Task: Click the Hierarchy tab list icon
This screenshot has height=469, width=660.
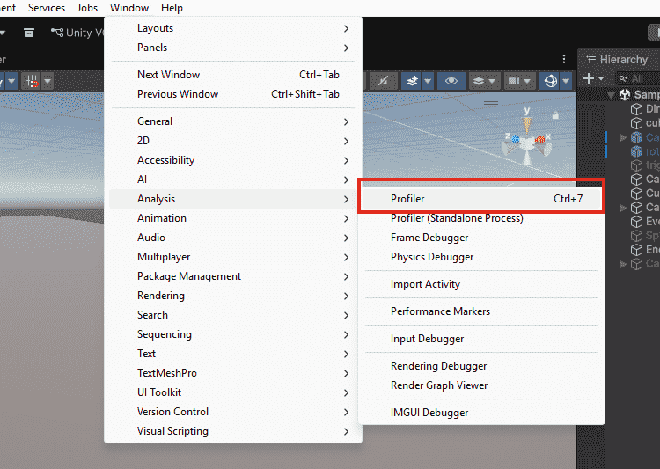Action: (591, 59)
